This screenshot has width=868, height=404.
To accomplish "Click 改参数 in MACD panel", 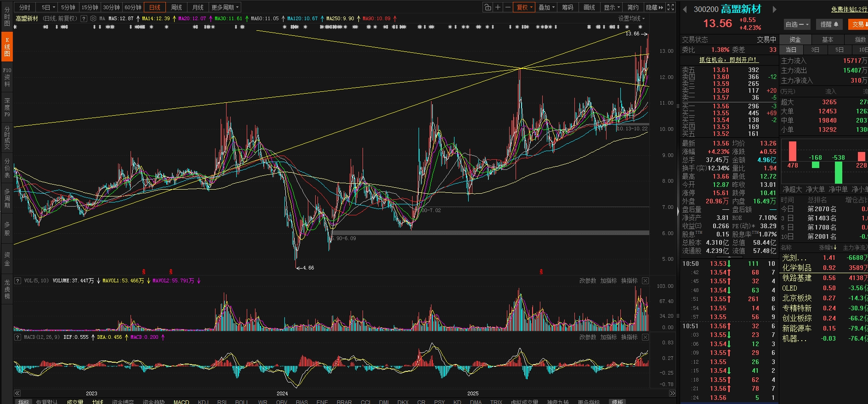I will click(x=587, y=337).
